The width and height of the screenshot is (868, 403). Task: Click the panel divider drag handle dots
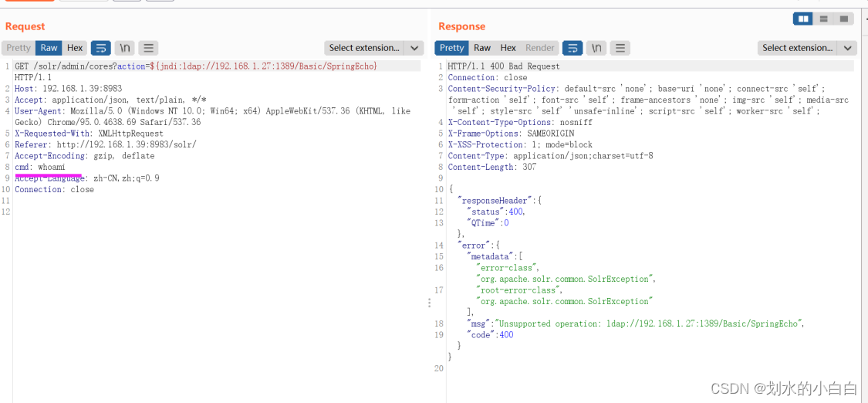[429, 303]
